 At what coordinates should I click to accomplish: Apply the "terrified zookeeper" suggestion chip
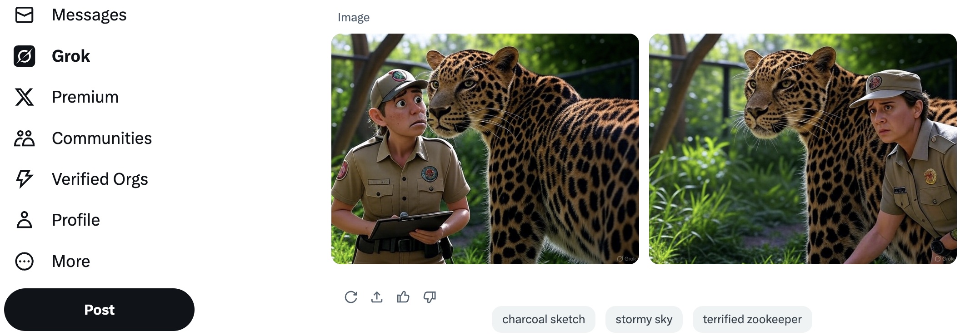tap(752, 319)
